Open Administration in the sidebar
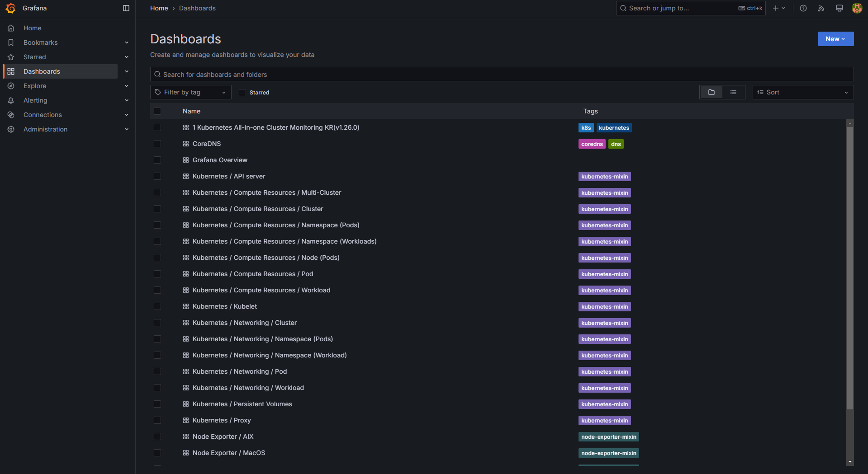Image resolution: width=868 pixels, height=474 pixels. pyautogui.click(x=45, y=129)
